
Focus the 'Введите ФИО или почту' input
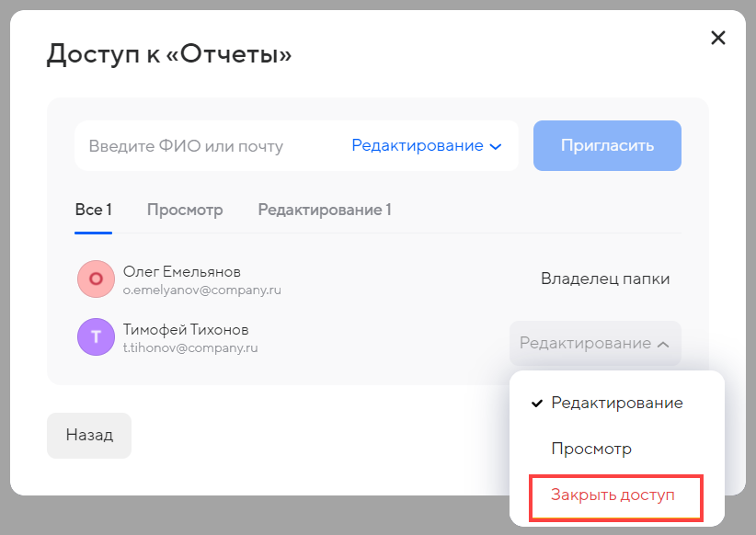click(x=207, y=146)
